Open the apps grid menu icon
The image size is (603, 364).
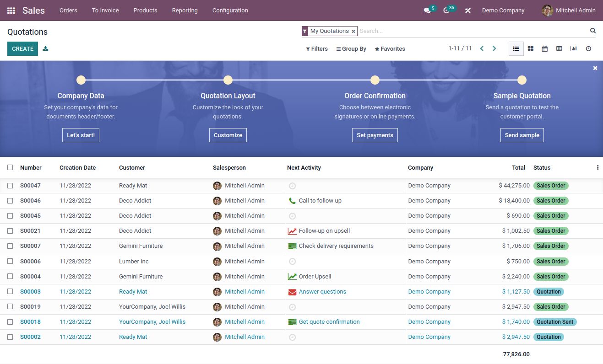coord(11,10)
